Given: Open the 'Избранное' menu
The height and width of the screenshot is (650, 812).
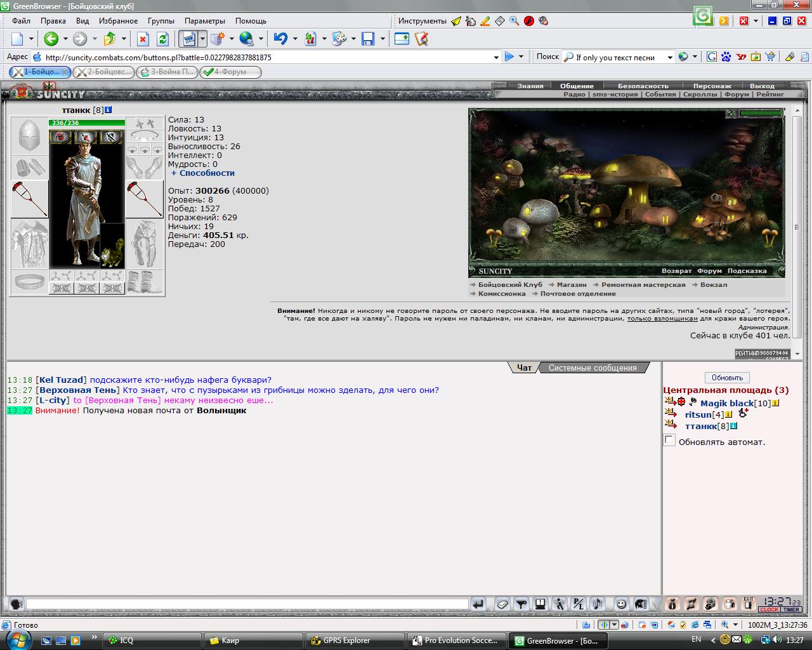Looking at the screenshot, I should (118, 21).
